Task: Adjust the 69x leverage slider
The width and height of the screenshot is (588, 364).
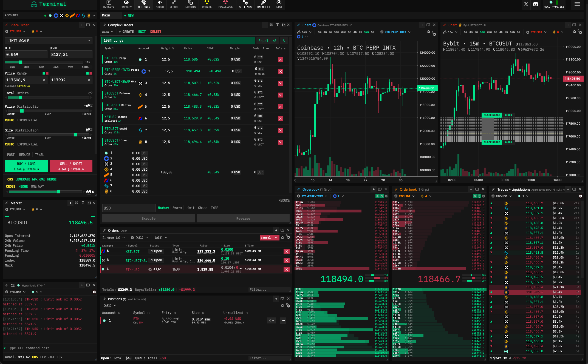Action: tap(58, 192)
